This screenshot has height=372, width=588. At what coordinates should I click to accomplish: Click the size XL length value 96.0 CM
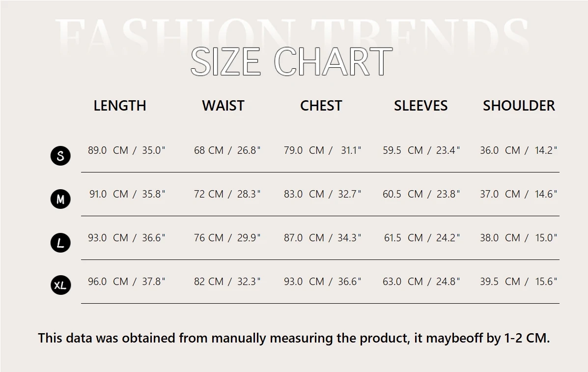(108, 282)
